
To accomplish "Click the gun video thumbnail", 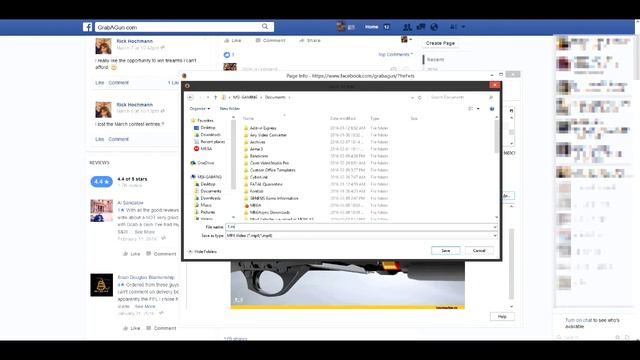I will click(347, 285).
